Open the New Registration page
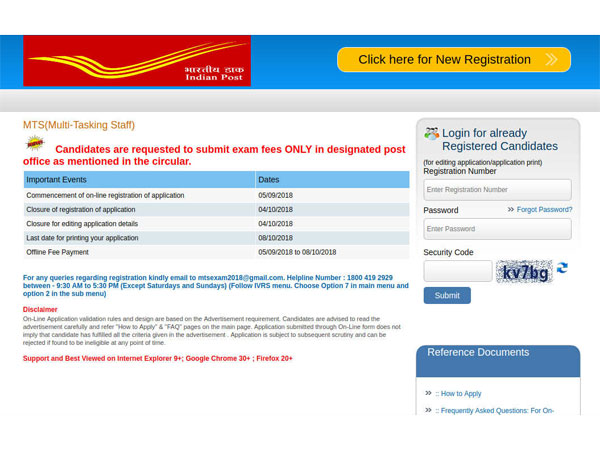 point(444,60)
